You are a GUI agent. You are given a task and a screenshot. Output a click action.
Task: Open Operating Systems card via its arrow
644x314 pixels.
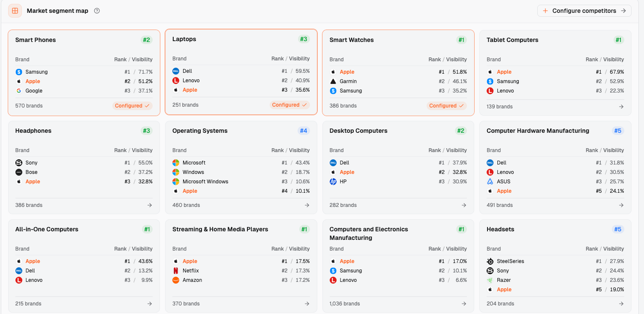coord(307,205)
